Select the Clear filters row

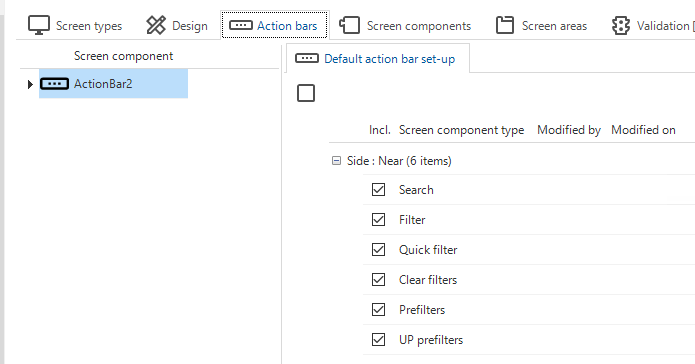pyautogui.click(x=529, y=280)
